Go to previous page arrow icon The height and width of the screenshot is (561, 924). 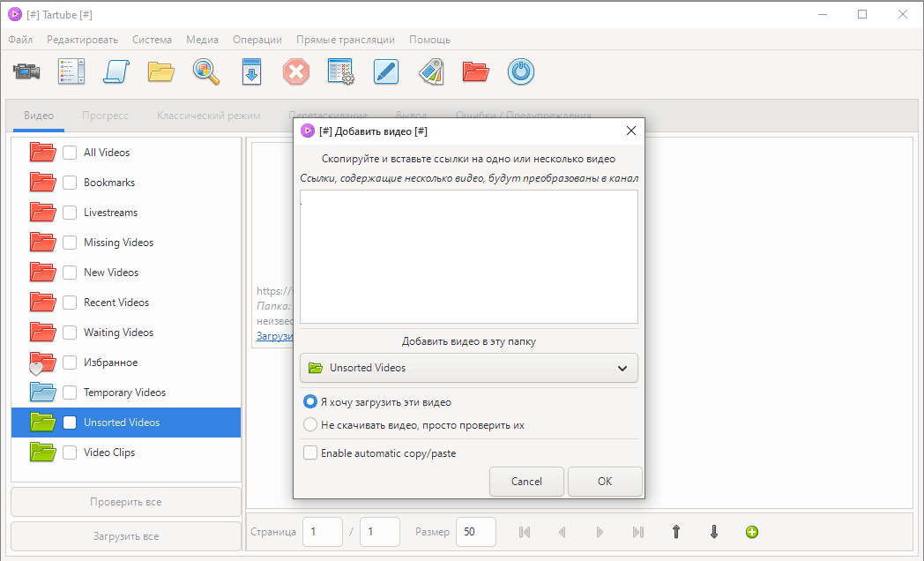pos(563,532)
